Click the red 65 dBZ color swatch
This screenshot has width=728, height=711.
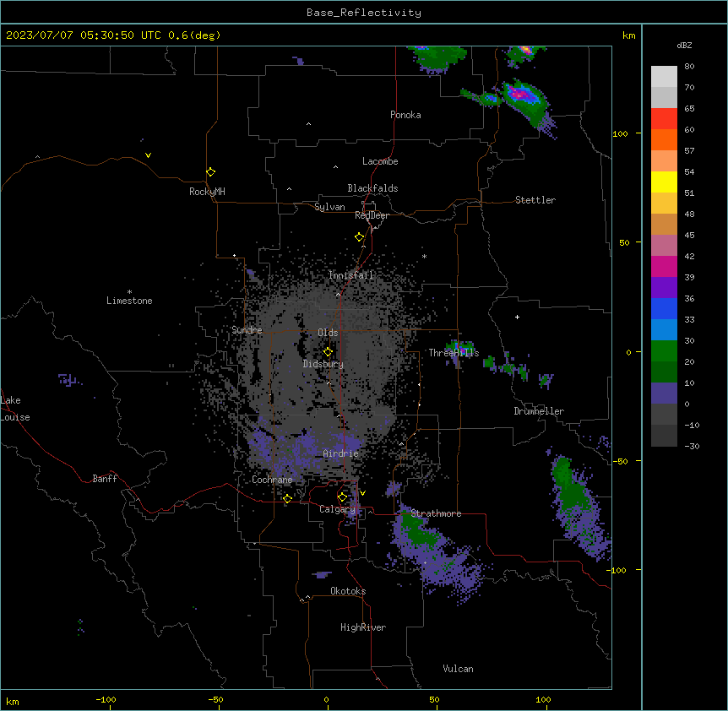(664, 118)
